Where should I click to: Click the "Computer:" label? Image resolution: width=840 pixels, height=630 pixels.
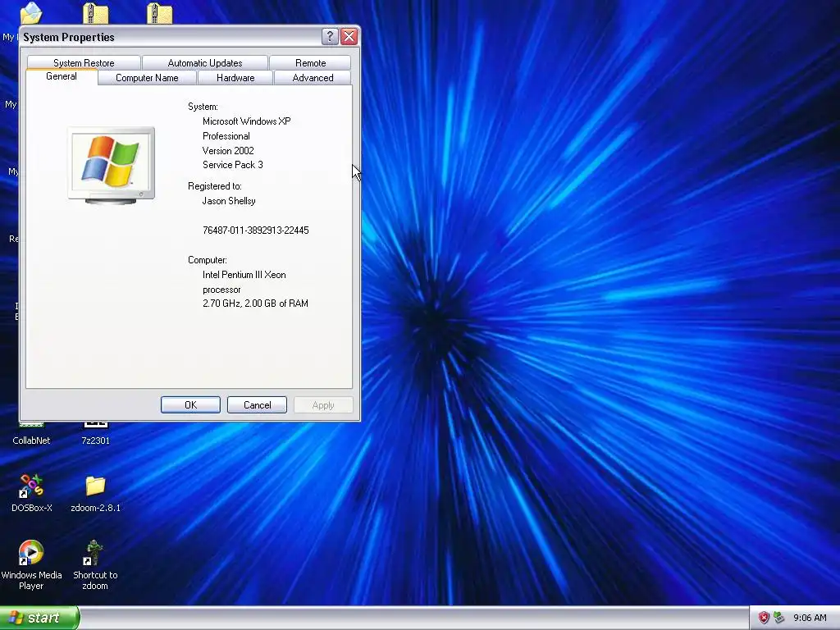tap(208, 260)
